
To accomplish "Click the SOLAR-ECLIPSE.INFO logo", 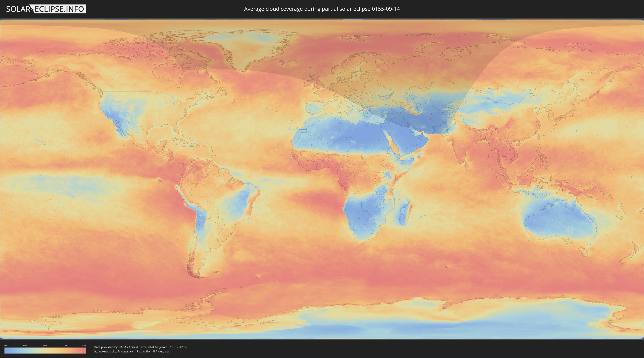I will click(46, 9).
